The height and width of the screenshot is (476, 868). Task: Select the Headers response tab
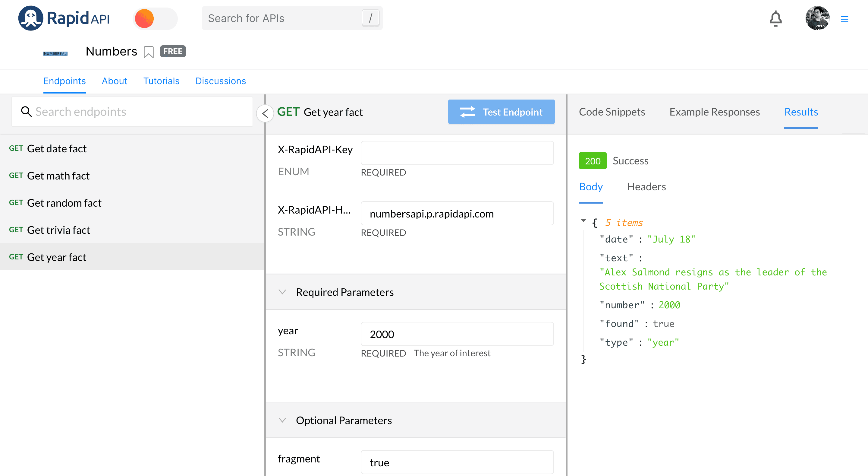coord(646,186)
